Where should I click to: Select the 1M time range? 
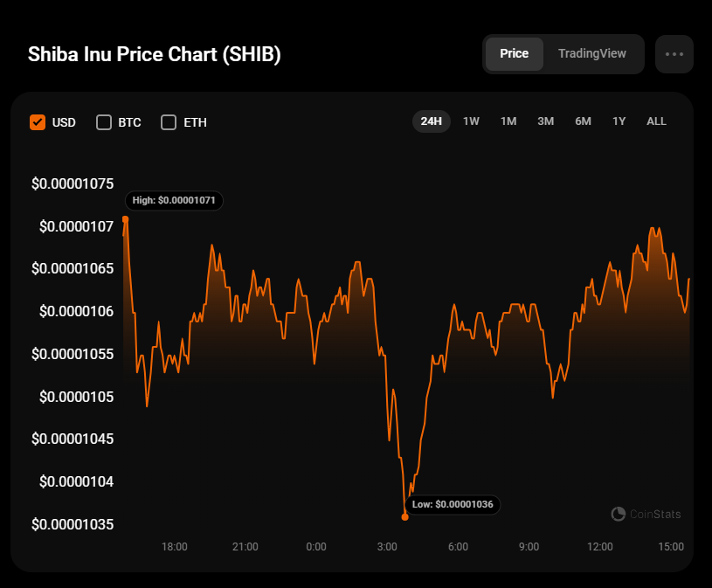pos(508,121)
